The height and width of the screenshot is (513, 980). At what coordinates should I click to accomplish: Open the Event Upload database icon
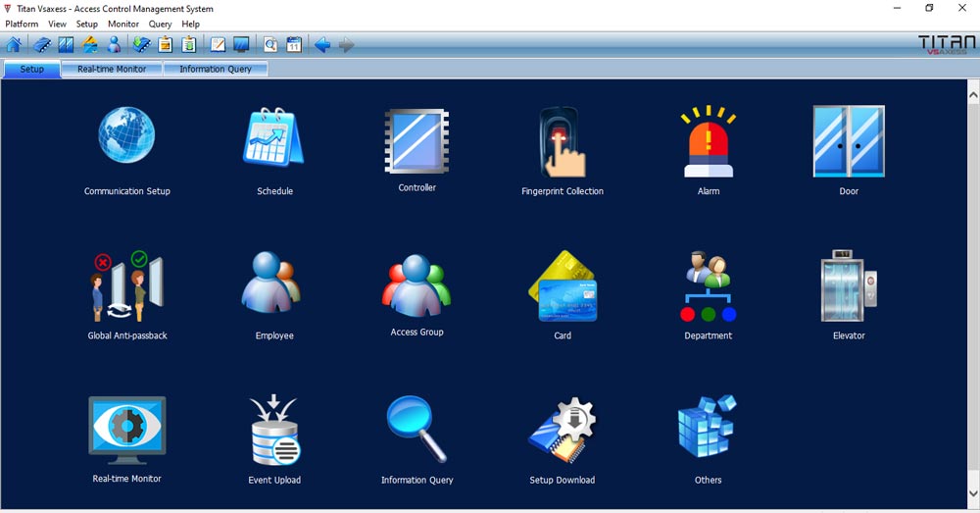(274, 431)
